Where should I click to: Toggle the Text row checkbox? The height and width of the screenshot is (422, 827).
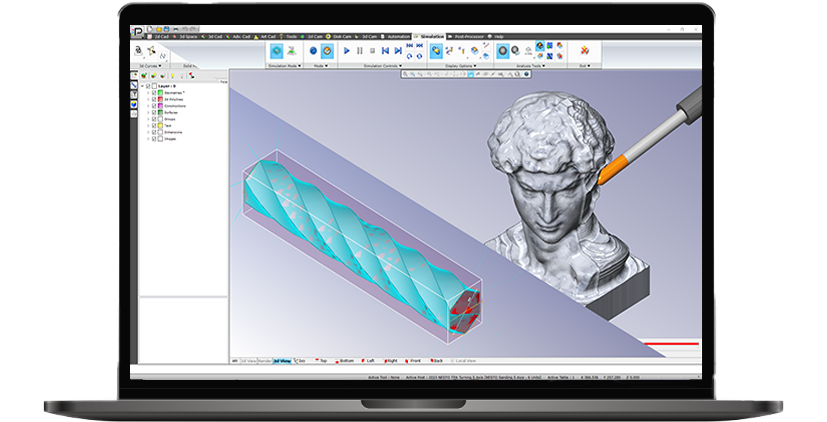coord(154,126)
